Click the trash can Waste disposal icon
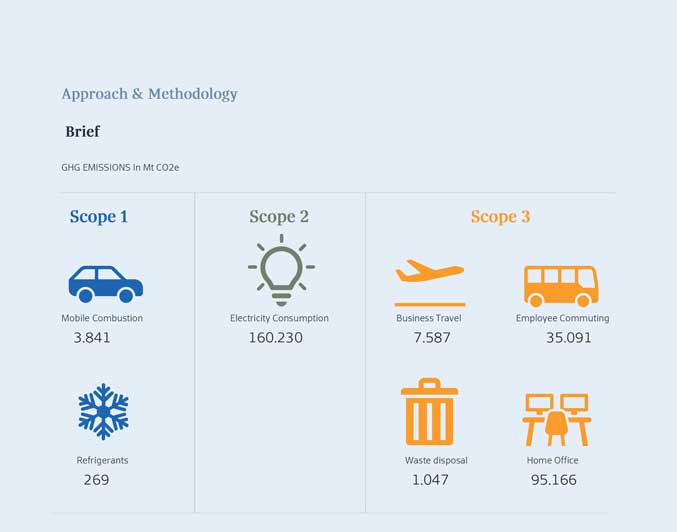677x532 pixels. point(430,412)
